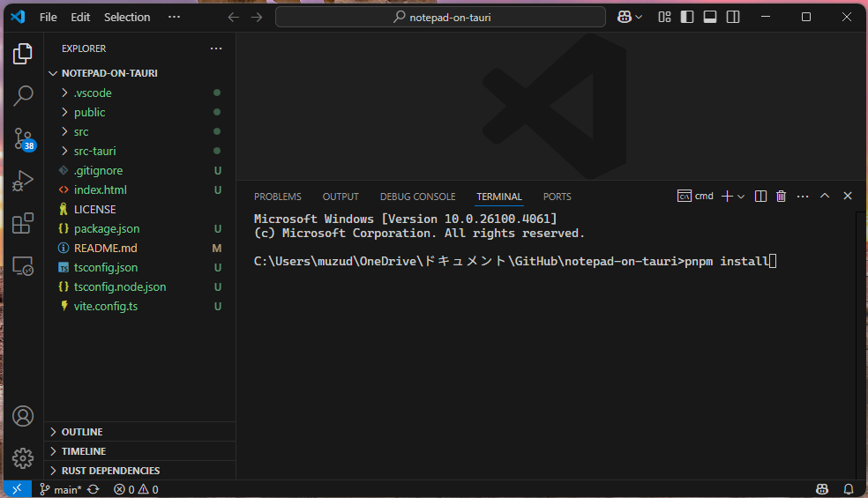Viewport: 868px width, 498px height.
Task: Click the remote window indicator in status bar
Action: tap(17, 489)
